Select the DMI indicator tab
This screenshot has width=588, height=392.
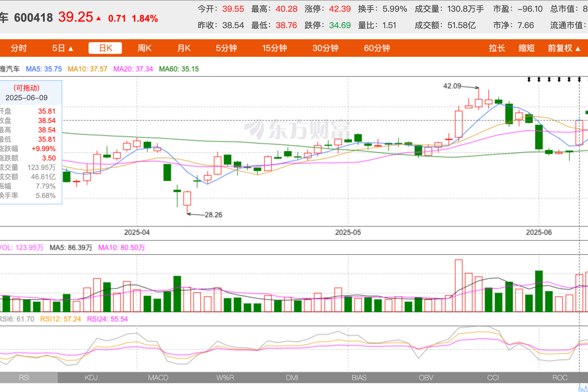coord(292,378)
